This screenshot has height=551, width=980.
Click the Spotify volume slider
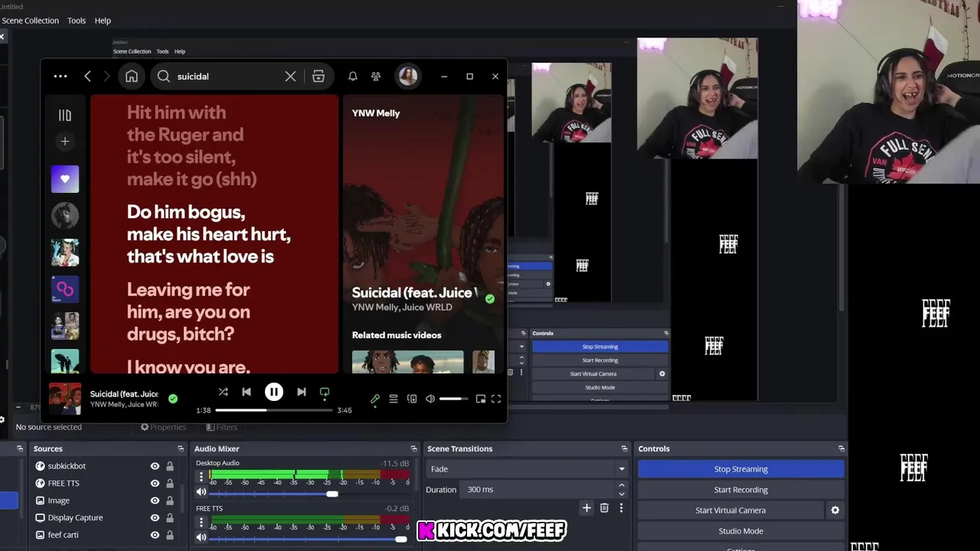[454, 399]
